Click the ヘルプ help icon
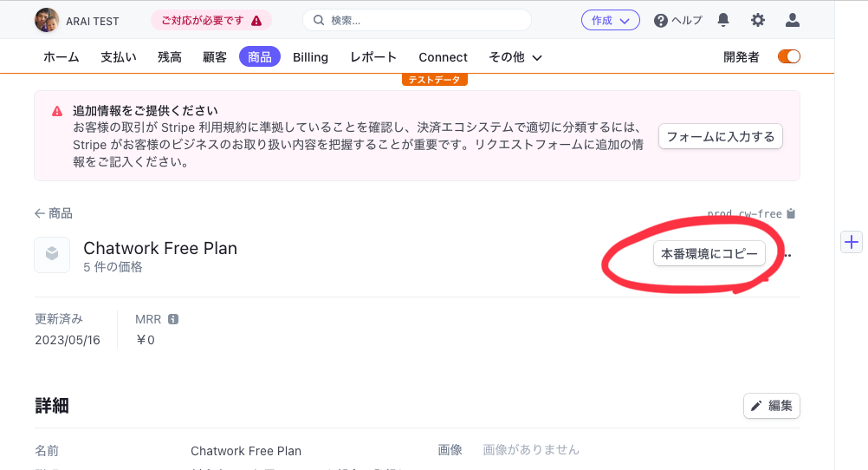This screenshot has height=470, width=868. pyautogui.click(x=660, y=21)
